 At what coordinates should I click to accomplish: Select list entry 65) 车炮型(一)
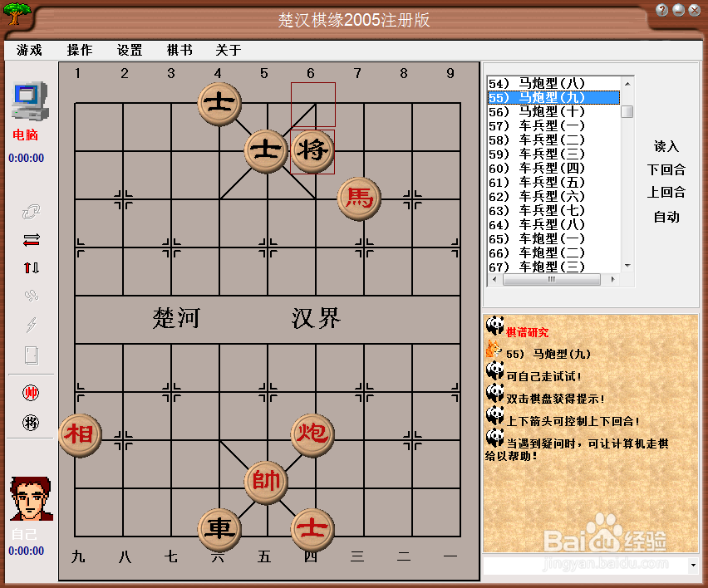tap(553, 238)
